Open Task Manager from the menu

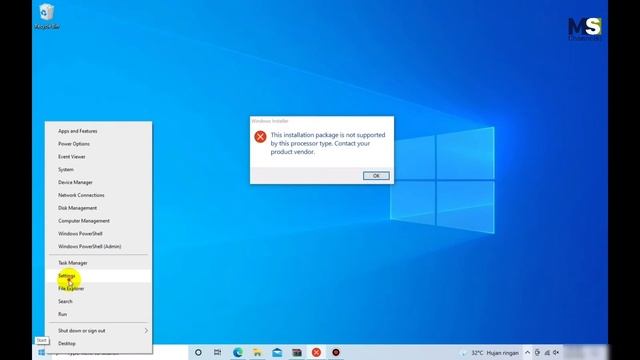click(98, 263)
